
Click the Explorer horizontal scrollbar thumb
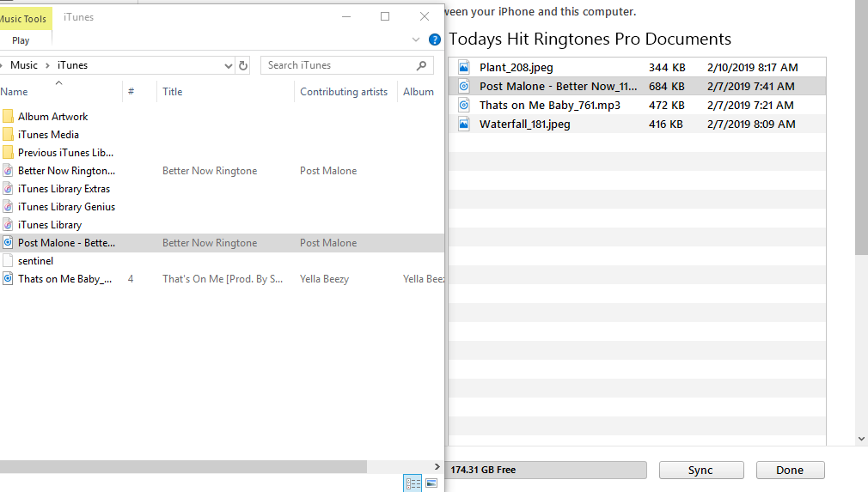[x=183, y=467]
